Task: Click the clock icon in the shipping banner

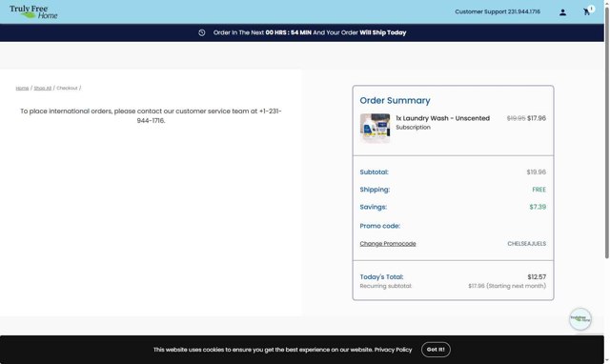Action: [201, 32]
